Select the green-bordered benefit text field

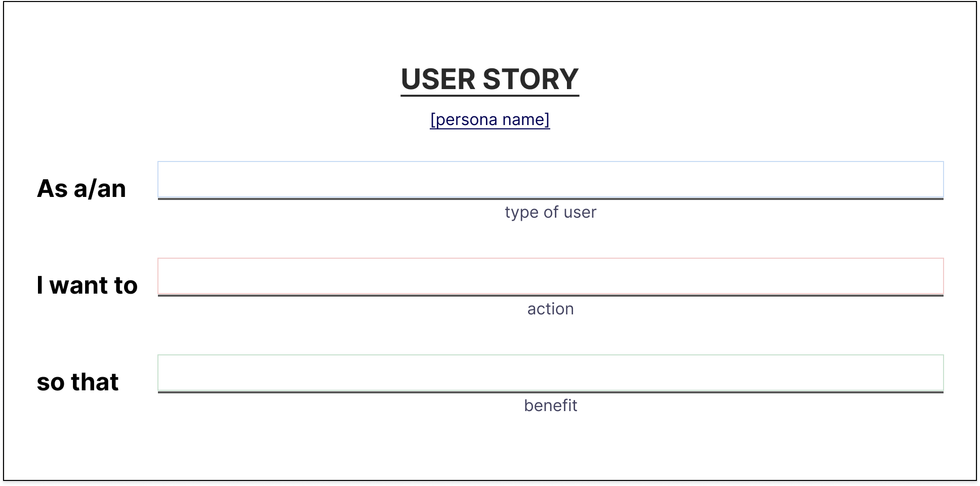pos(551,373)
